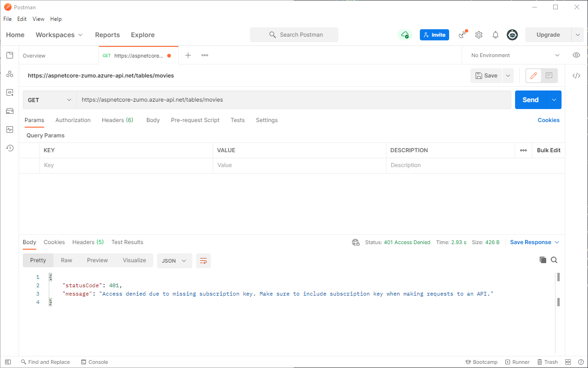Select the Visualize response view
The image size is (588, 368).
134,260
